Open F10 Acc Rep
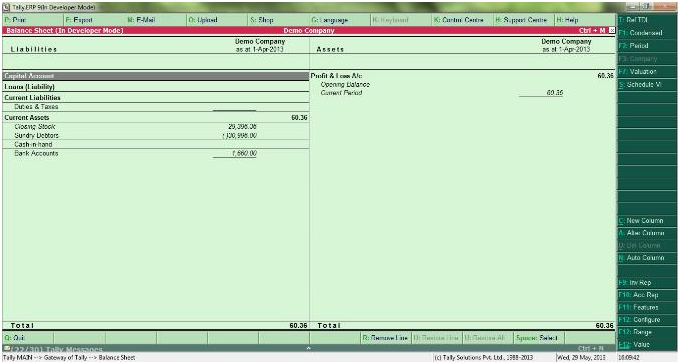This screenshot has height=364, width=680. click(647, 295)
